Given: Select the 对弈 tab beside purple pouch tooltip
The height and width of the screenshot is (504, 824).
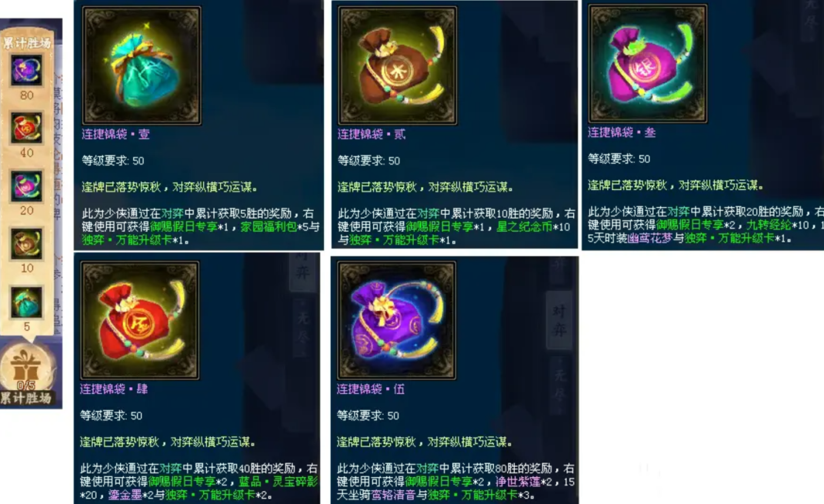Looking at the screenshot, I should [559, 321].
